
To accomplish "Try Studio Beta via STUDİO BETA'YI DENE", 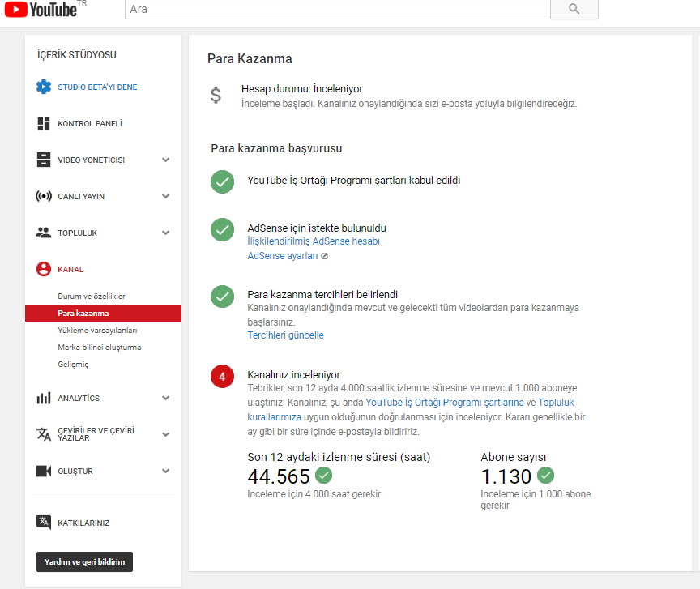I will coord(97,87).
